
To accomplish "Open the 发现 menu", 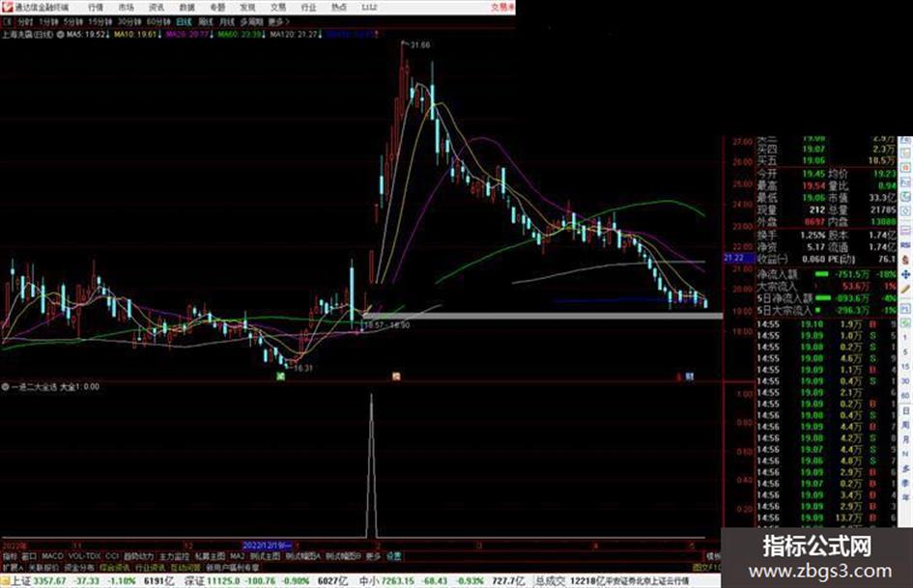I will (x=247, y=7).
